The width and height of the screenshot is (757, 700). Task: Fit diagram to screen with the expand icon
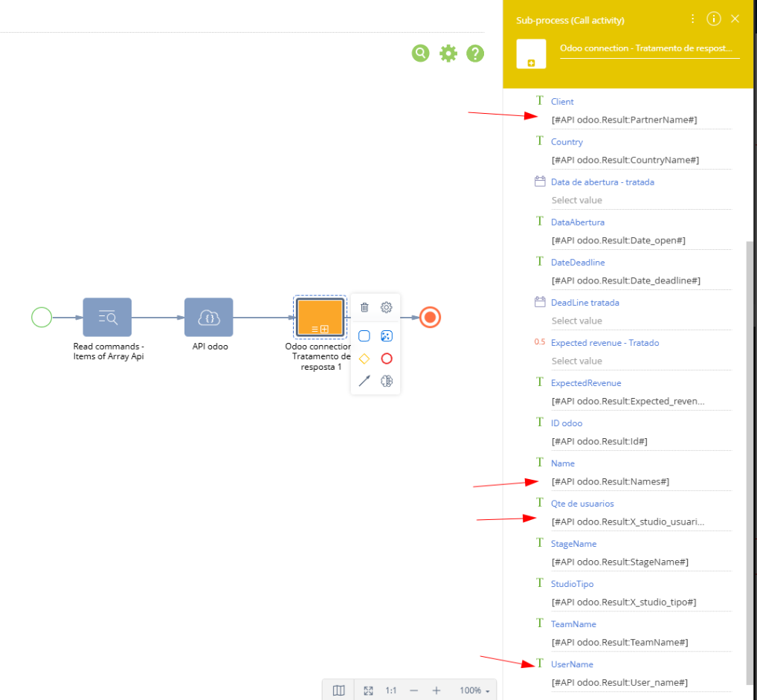[368, 690]
